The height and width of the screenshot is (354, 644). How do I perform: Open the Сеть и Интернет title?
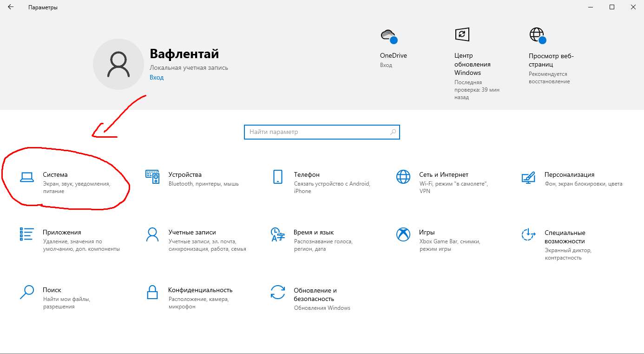coord(444,174)
